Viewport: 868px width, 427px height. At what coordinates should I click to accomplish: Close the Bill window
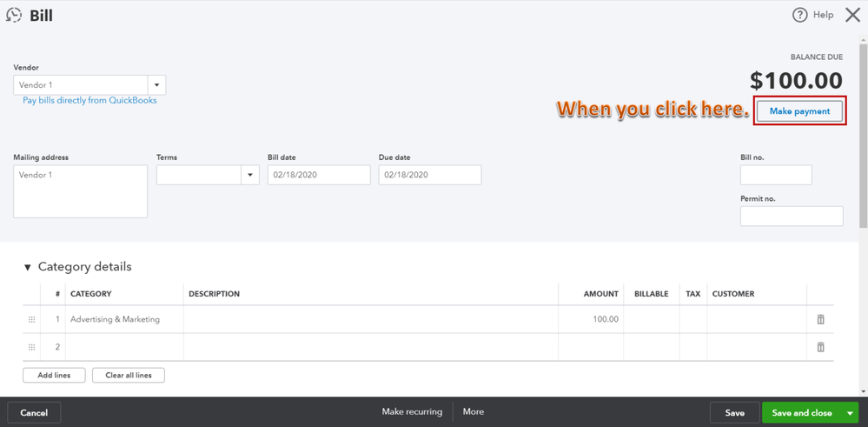click(x=853, y=15)
